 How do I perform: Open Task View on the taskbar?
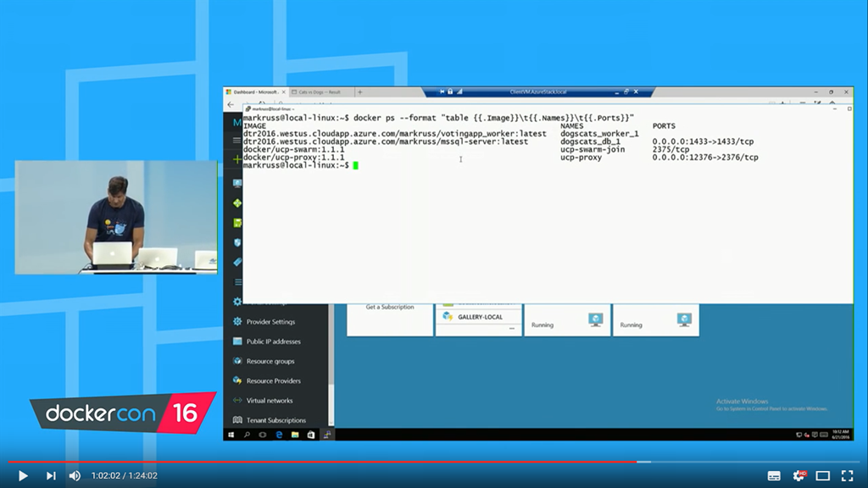point(263,435)
